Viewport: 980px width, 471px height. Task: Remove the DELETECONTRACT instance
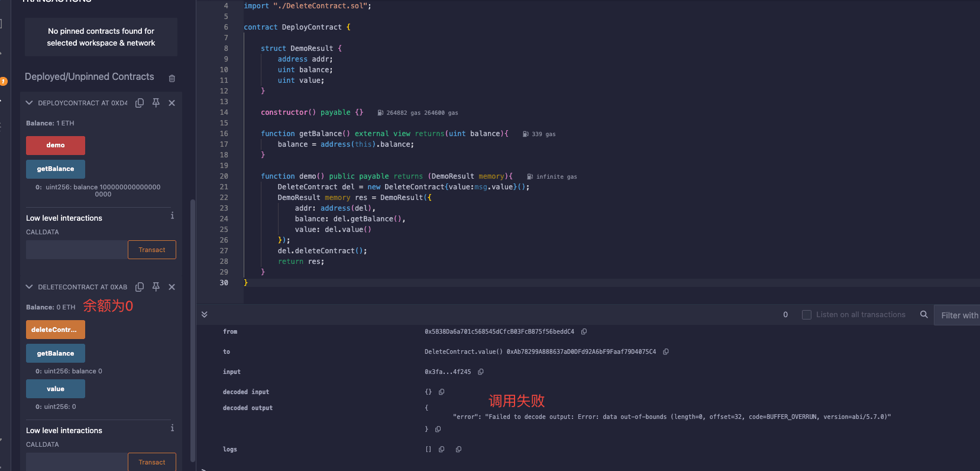click(x=172, y=287)
